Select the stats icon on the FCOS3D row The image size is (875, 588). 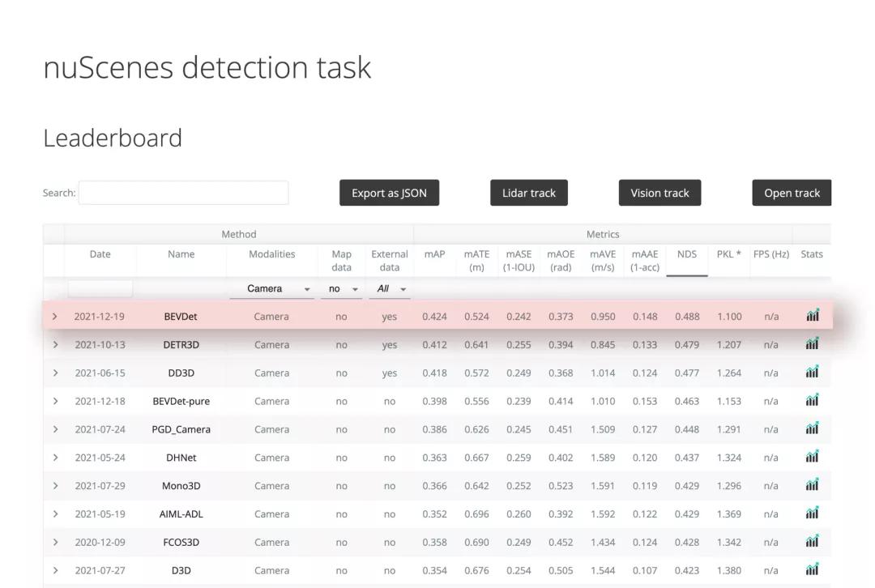pyautogui.click(x=812, y=542)
